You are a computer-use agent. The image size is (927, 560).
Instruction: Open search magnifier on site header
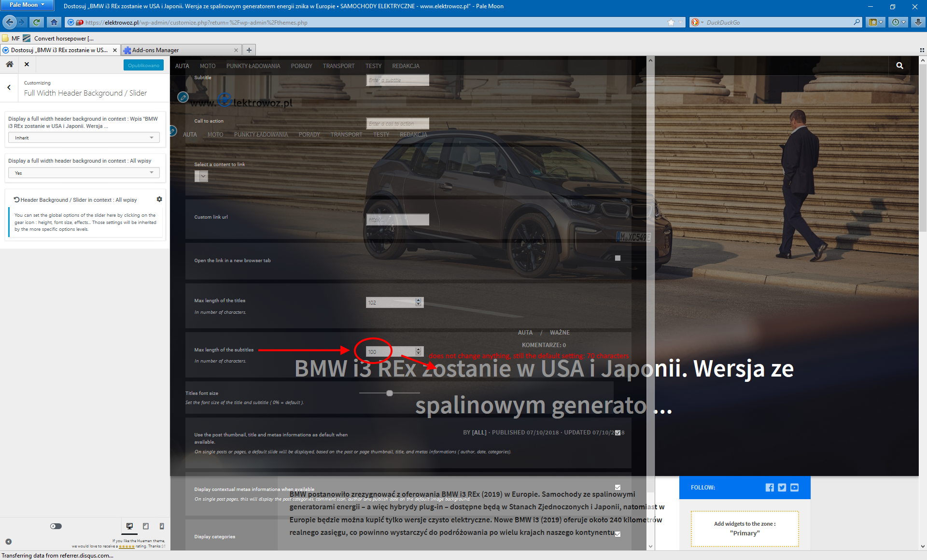[x=899, y=66]
